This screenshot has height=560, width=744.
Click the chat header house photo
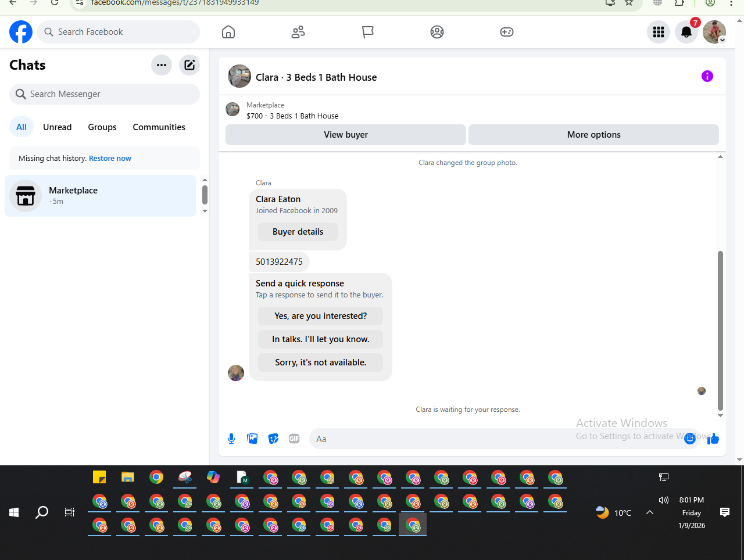pyautogui.click(x=239, y=76)
